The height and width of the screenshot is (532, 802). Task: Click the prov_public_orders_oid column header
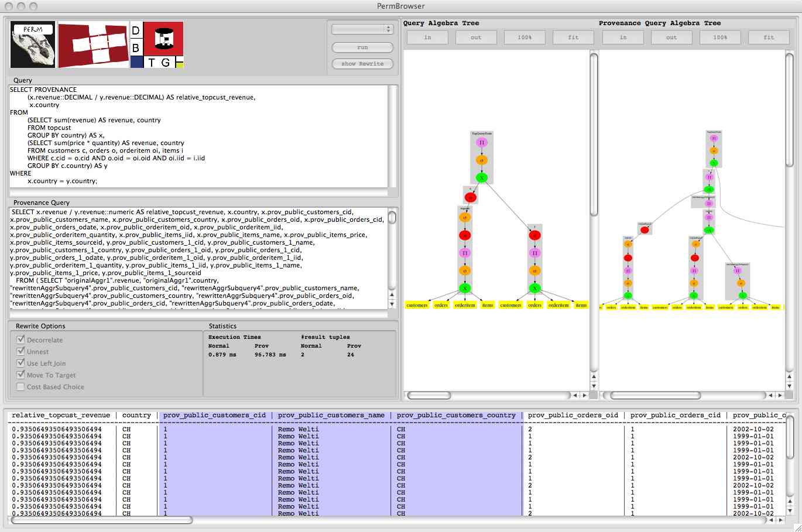[x=573, y=416]
